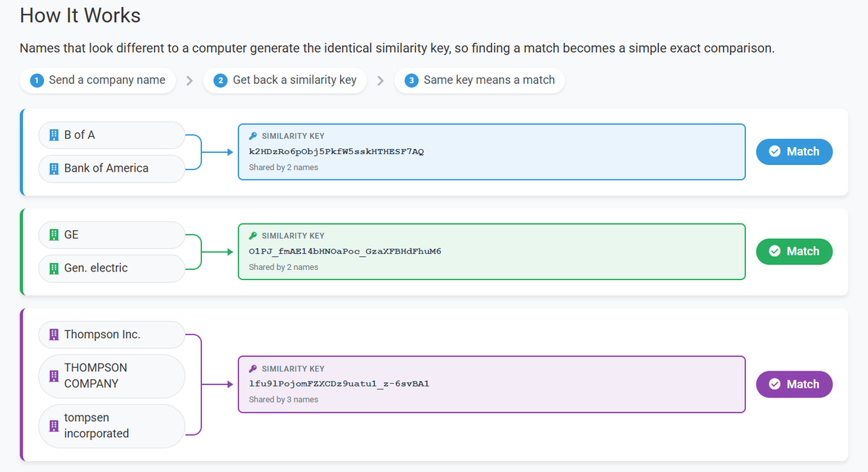
Task: Click the blue key icon above the k2HDz key
Action: coord(253,136)
